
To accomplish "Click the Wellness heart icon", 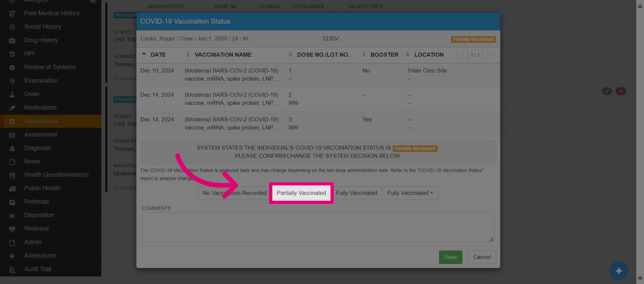I will tap(12, 229).
